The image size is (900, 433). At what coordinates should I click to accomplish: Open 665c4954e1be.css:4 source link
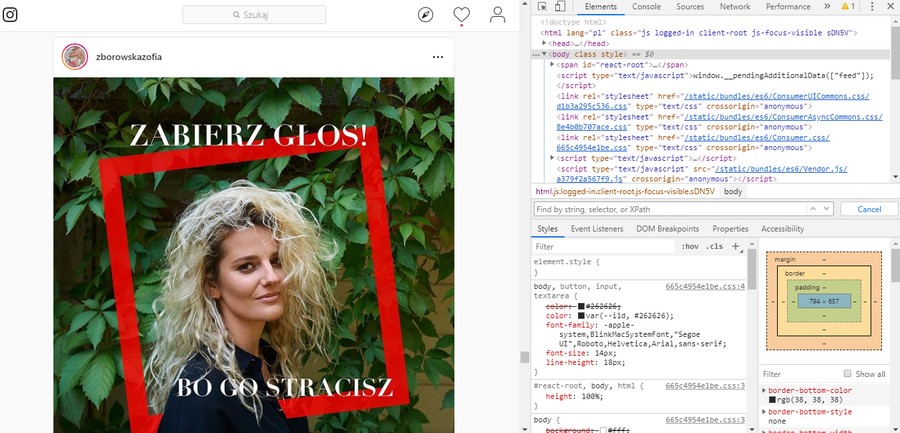click(705, 286)
